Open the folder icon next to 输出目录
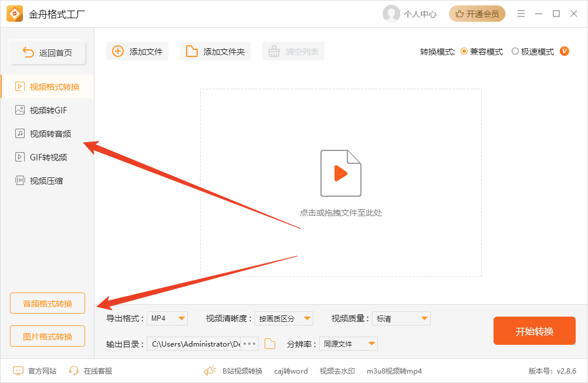The height and width of the screenshot is (383, 588). [269, 344]
